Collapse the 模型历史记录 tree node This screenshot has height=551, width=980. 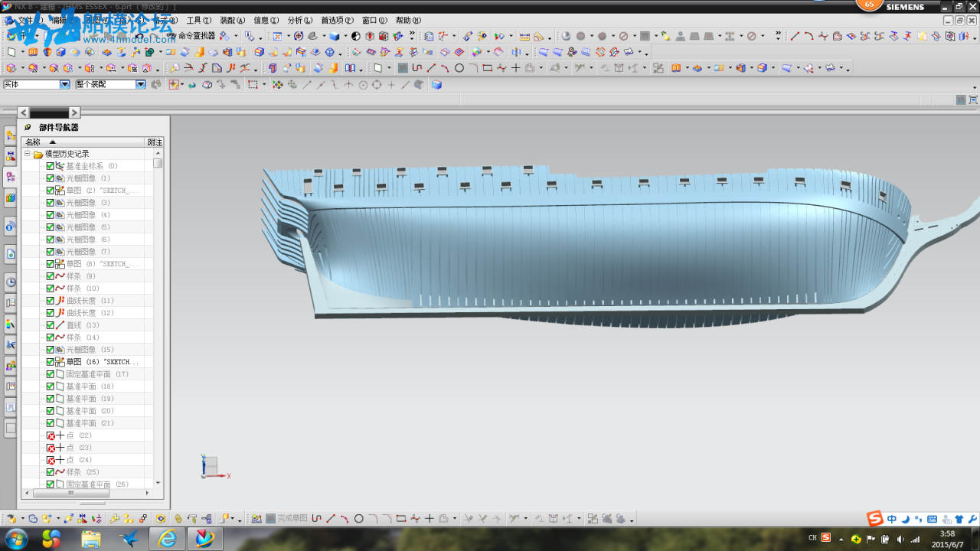pyautogui.click(x=27, y=154)
